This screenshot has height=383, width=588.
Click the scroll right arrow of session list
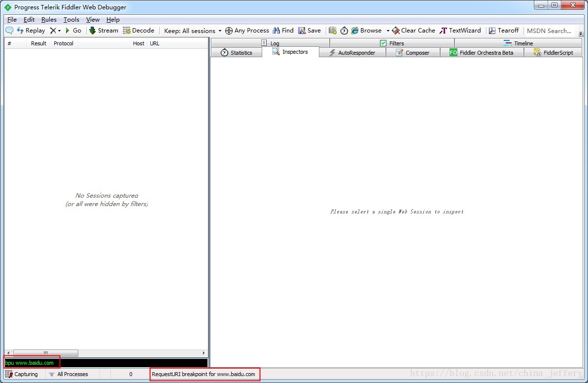tap(204, 353)
